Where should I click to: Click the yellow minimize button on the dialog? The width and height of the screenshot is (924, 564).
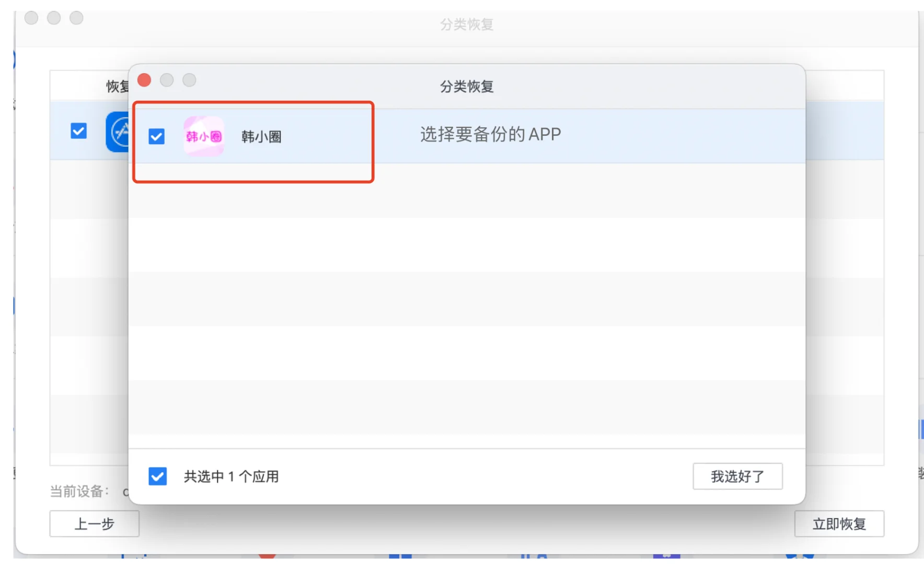tap(167, 80)
